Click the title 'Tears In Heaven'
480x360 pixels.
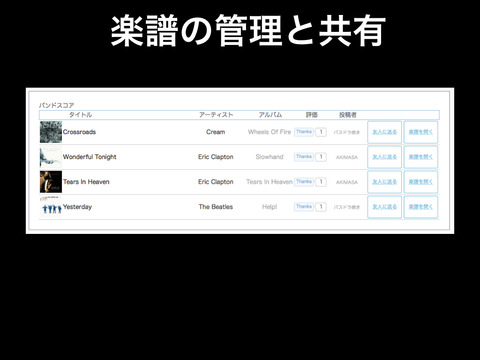coord(86,182)
